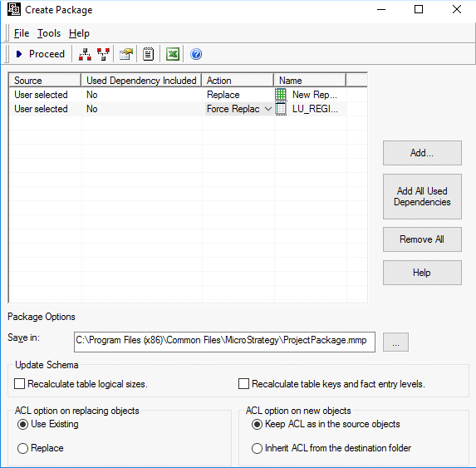Enable Recalculate table keys and fact entry levels

[x=243, y=383]
